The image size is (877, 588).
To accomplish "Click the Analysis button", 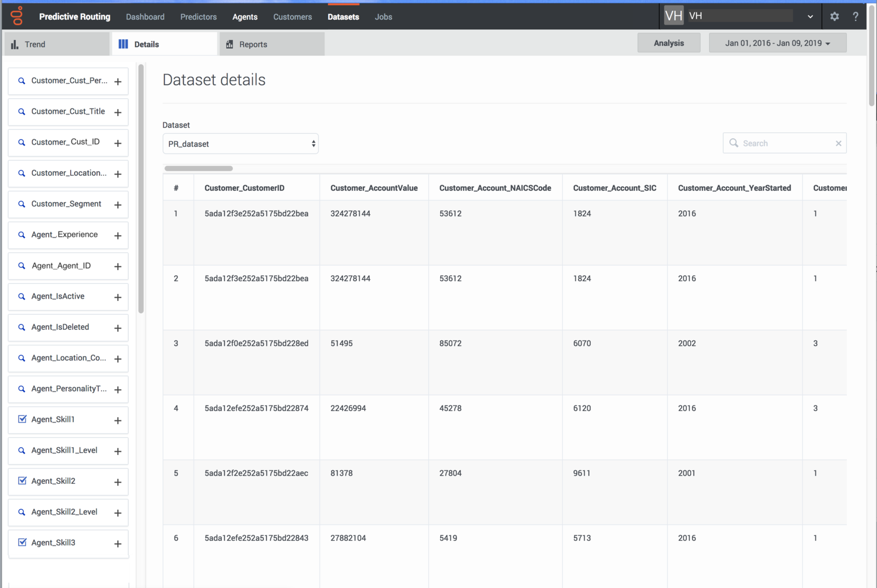I will pos(669,43).
